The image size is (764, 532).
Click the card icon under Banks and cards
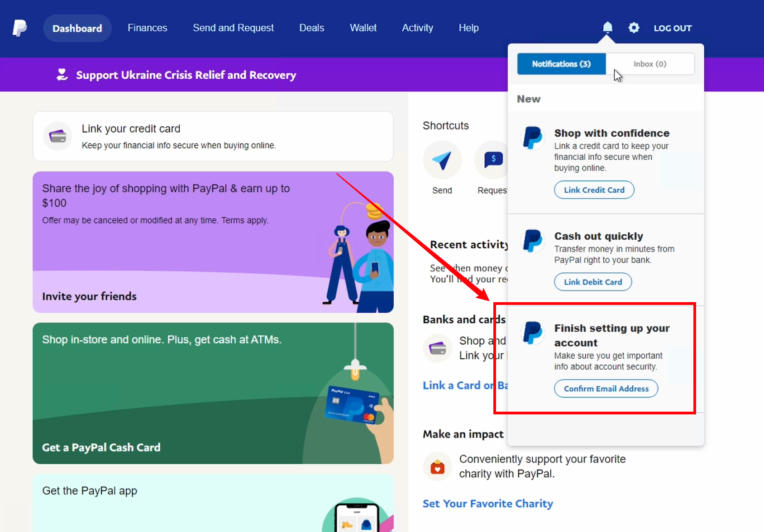[x=437, y=348]
